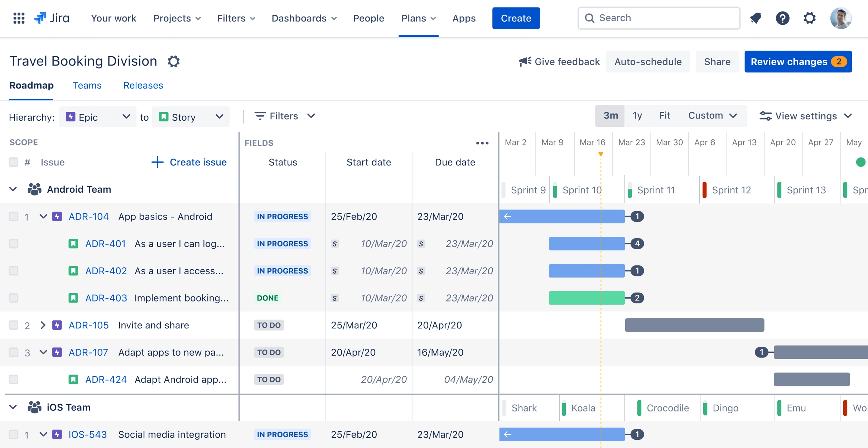Switch to the Teams tab

87,86
